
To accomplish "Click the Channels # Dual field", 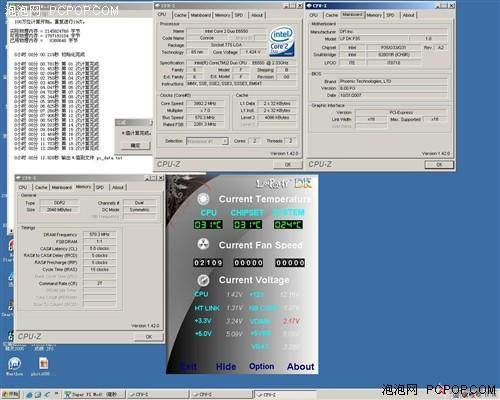I will [x=139, y=203].
